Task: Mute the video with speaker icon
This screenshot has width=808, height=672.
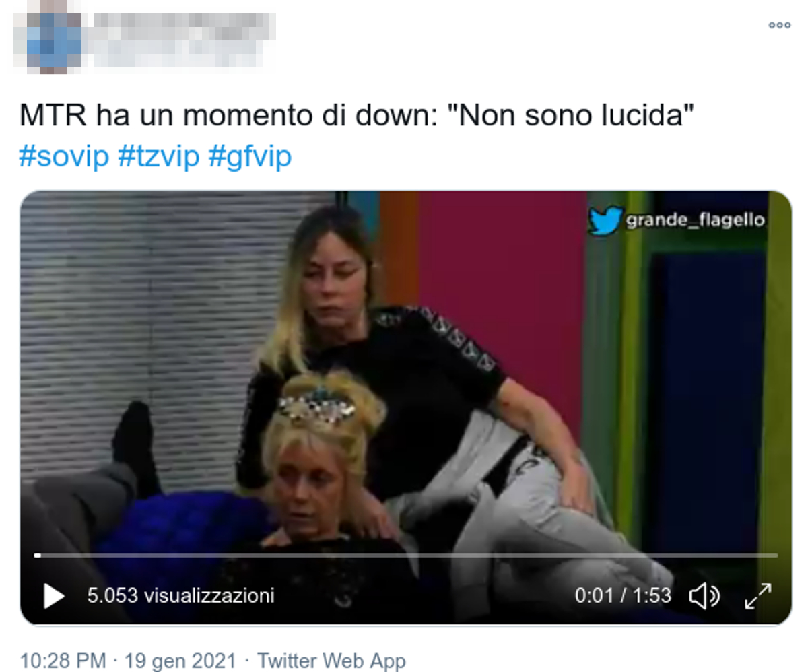Action: pyautogui.click(x=704, y=596)
